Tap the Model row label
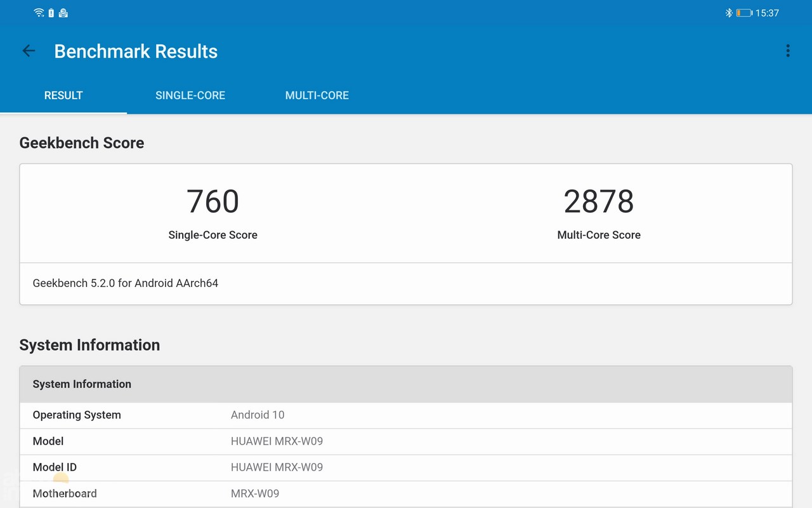The image size is (812, 508). coord(48,441)
